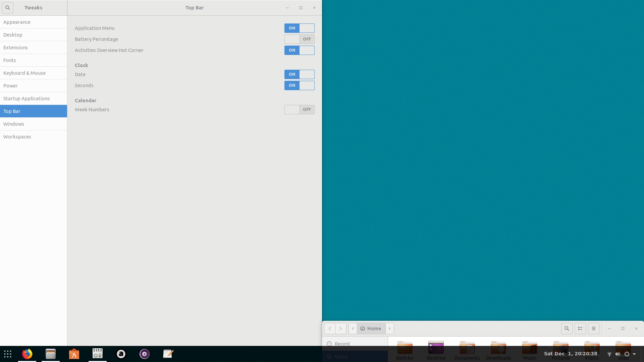Disable Activities Overview Hot Corner switch
The height and width of the screenshot is (362, 644).
(300, 50)
